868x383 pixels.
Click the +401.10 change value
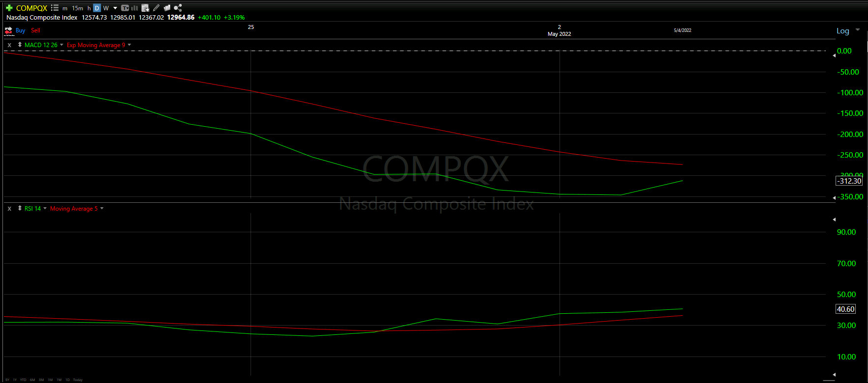point(209,17)
